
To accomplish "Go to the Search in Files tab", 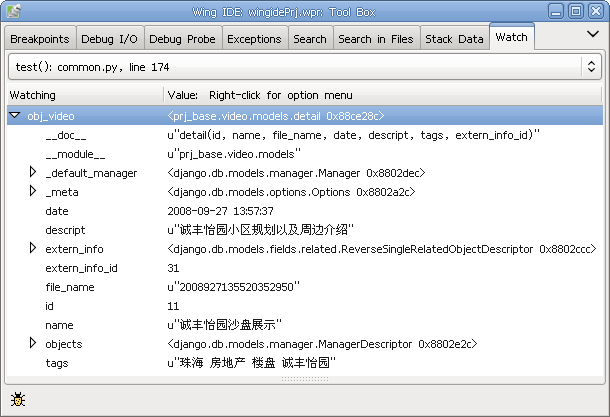I will [375, 39].
